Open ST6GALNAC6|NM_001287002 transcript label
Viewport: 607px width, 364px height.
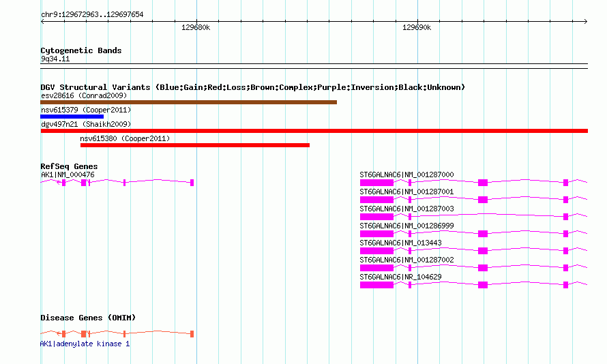[406, 260]
